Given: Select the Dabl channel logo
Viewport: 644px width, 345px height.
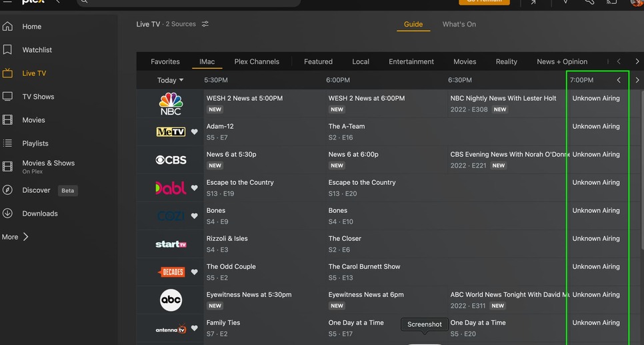Looking at the screenshot, I should (x=171, y=188).
